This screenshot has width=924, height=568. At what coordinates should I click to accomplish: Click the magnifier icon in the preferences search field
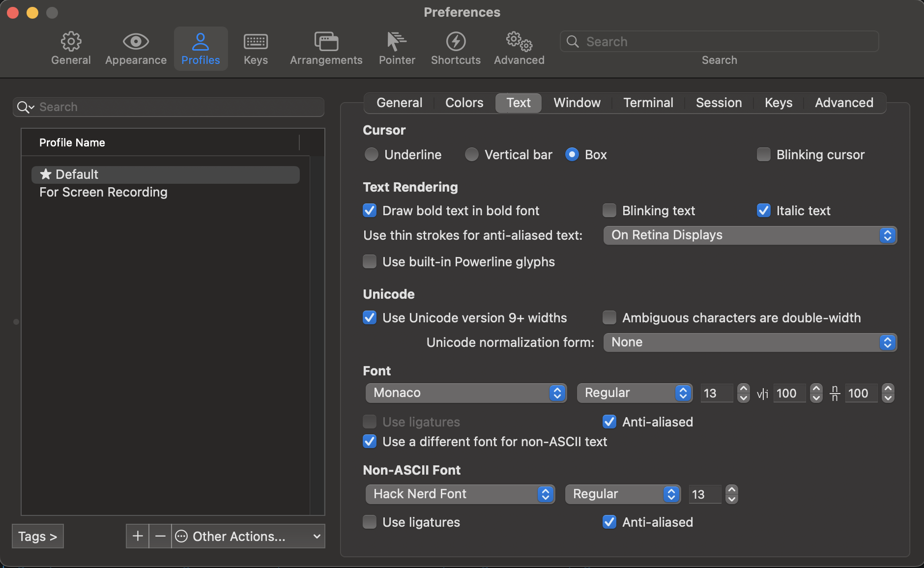pyautogui.click(x=573, y=41)
